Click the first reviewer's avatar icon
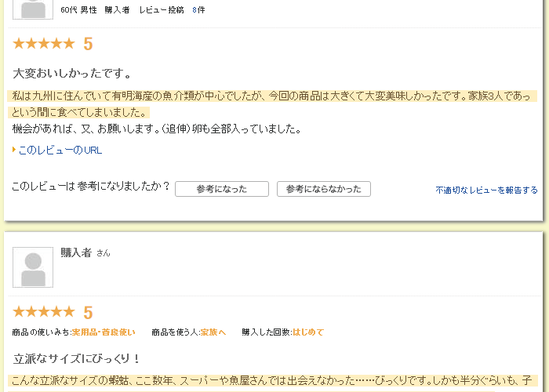Image resolution: width=549 pixels, height=392 pixels. [x=33, y=9]
